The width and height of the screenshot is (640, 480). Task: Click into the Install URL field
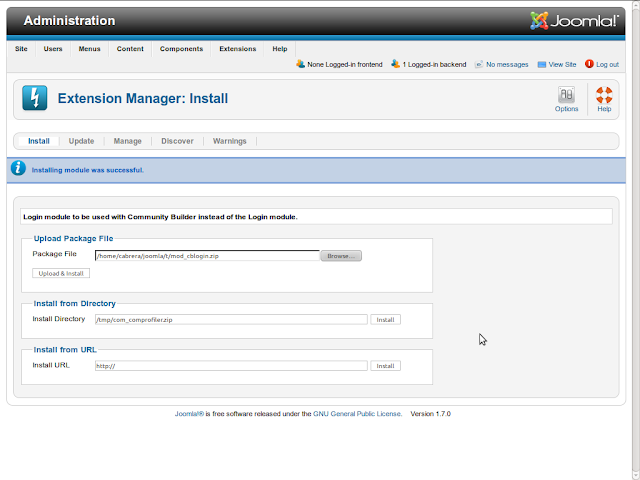[231, 366]
